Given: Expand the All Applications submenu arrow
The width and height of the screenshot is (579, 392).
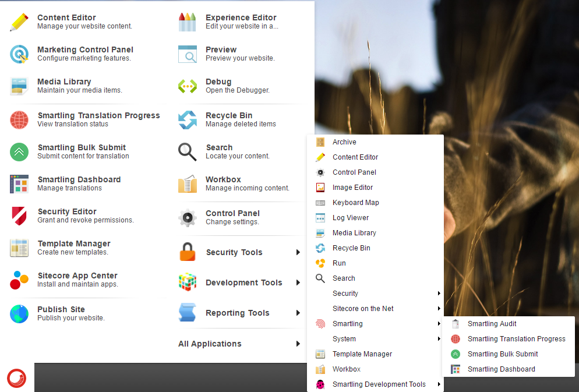Looking at the screenshot, I should [298, 344].
